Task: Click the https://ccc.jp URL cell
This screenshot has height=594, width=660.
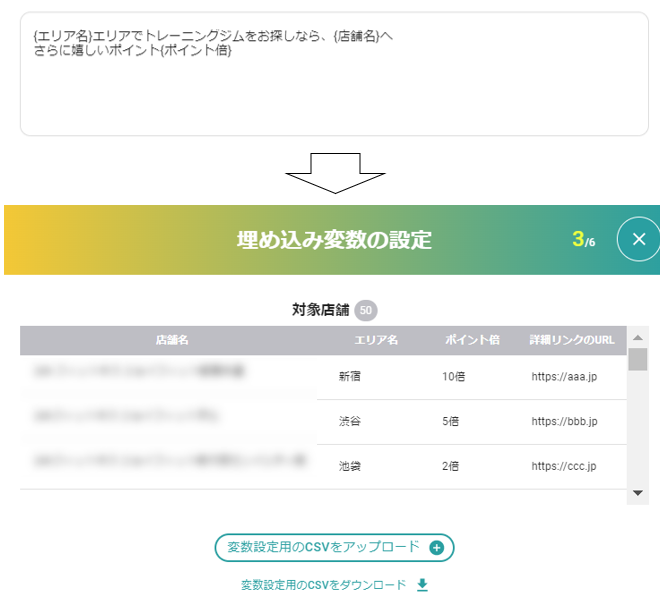Action: click(564, 466)
